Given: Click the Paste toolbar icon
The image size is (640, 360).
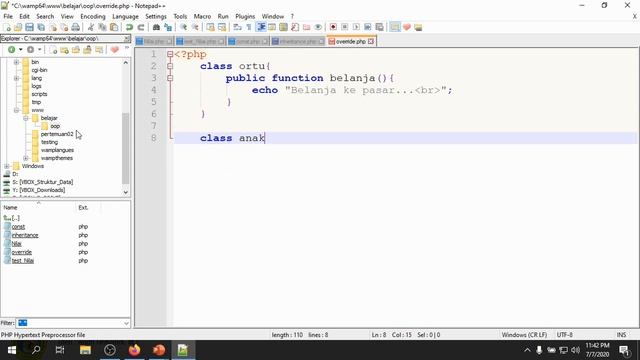Looking at the screenshot, I should coord(114,27).
